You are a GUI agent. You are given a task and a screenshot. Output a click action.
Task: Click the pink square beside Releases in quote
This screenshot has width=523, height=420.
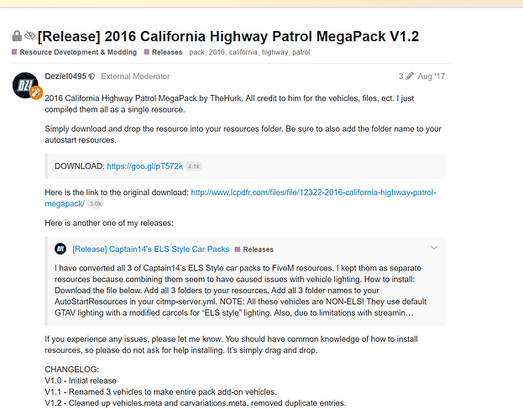click(238, 249)
